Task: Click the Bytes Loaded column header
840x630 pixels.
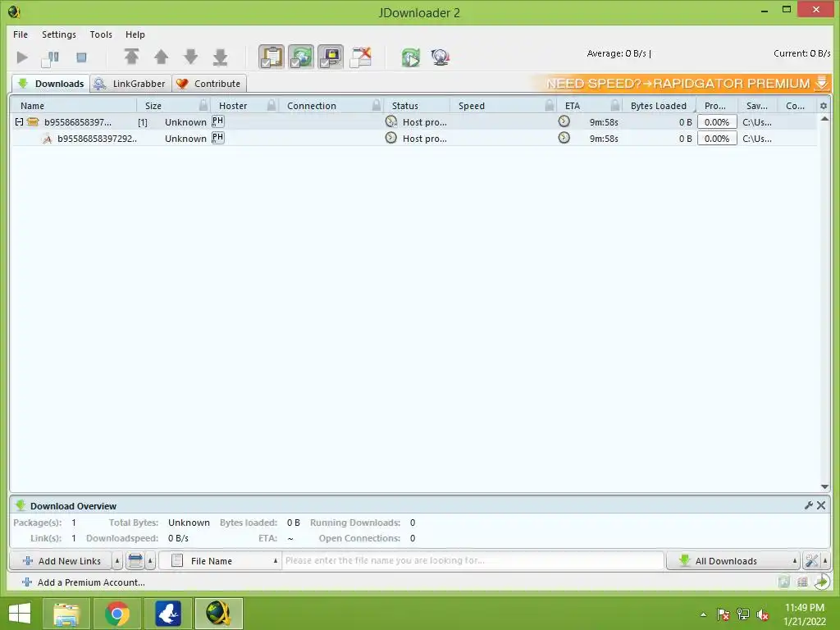Action: 659,106
